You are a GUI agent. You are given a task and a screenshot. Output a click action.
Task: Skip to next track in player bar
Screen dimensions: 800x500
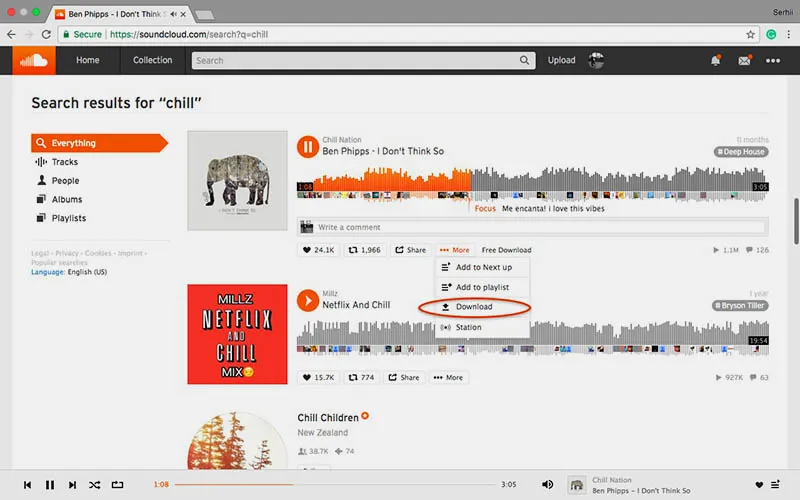[x=72, y=485]
